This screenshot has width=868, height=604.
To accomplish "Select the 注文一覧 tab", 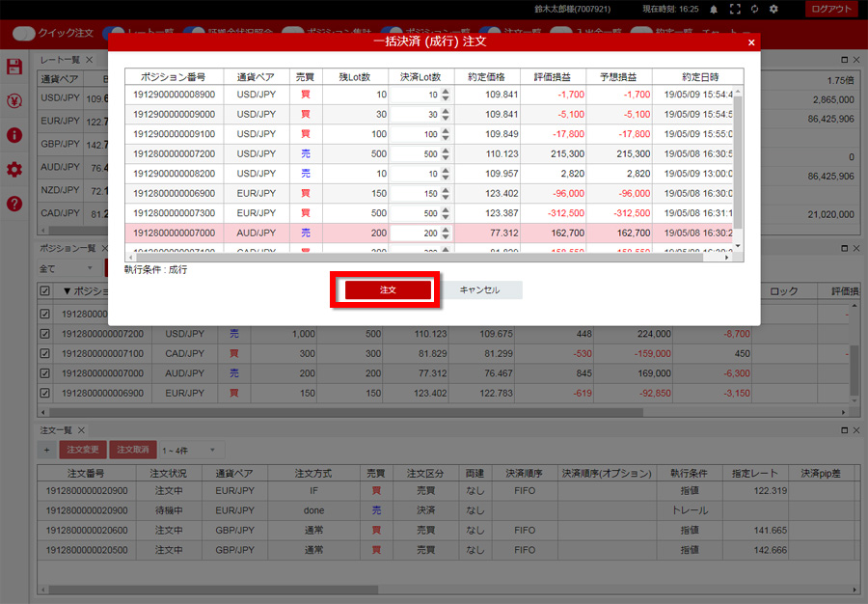I will (x=56, y=430).
